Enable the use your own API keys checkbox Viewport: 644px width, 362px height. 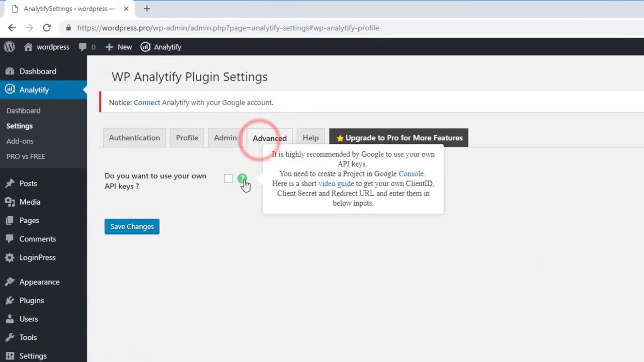pyautogui.click(x=229, y=178)
